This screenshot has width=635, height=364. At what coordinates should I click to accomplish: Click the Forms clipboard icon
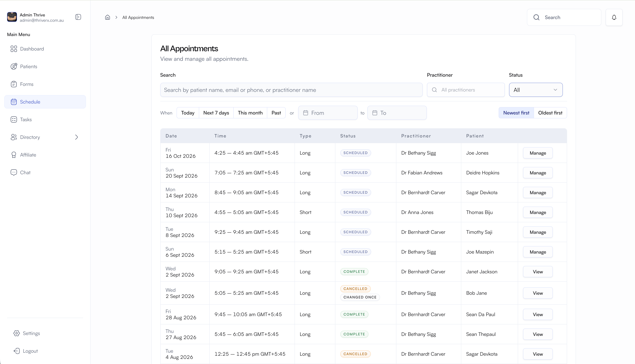pyautogui.click(x=14, y=84)
